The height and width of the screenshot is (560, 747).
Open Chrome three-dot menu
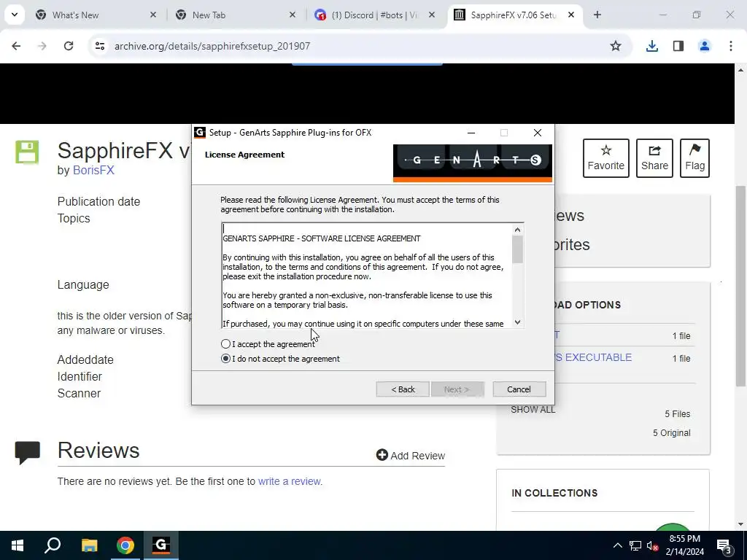pos(731,46)
